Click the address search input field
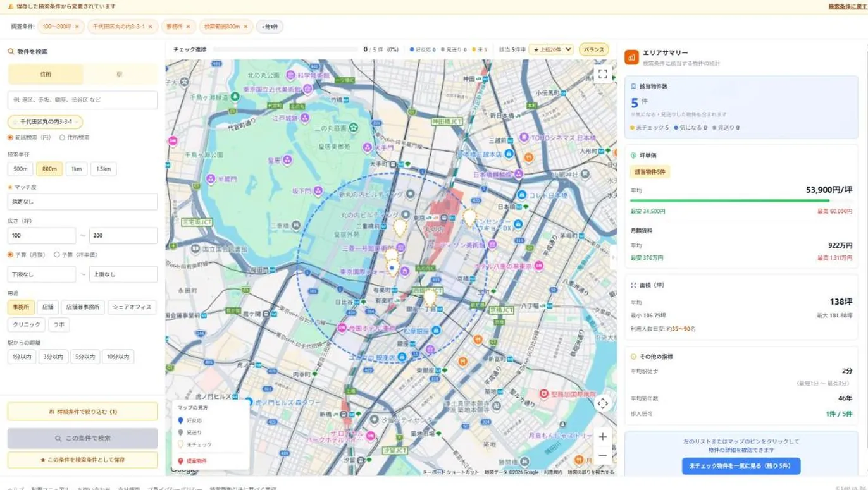The height and width of the screenshot is (490, 868). pyautogui.click(x=82, y=100)
